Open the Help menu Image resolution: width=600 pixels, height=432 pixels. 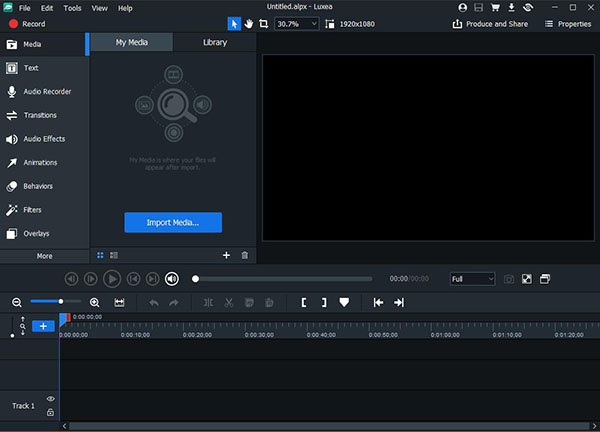pos(125,8)
